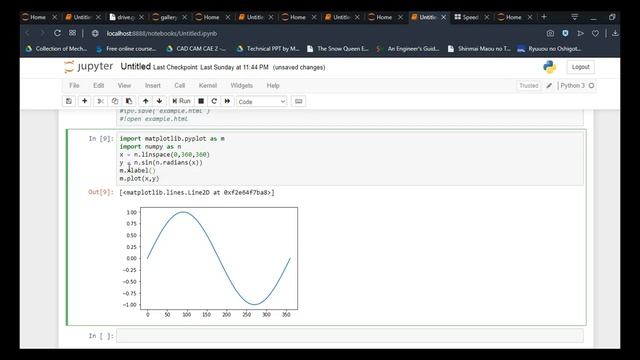Open the Ryuuou no Oshigot... bookmark
Viewport: 640px width, 360px height.
[x=549, y=49]
